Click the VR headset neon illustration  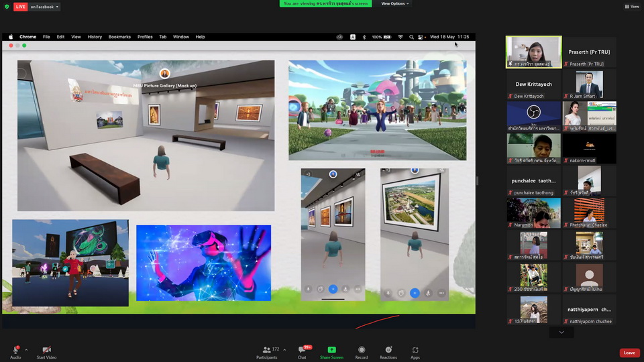click(204, 263)
